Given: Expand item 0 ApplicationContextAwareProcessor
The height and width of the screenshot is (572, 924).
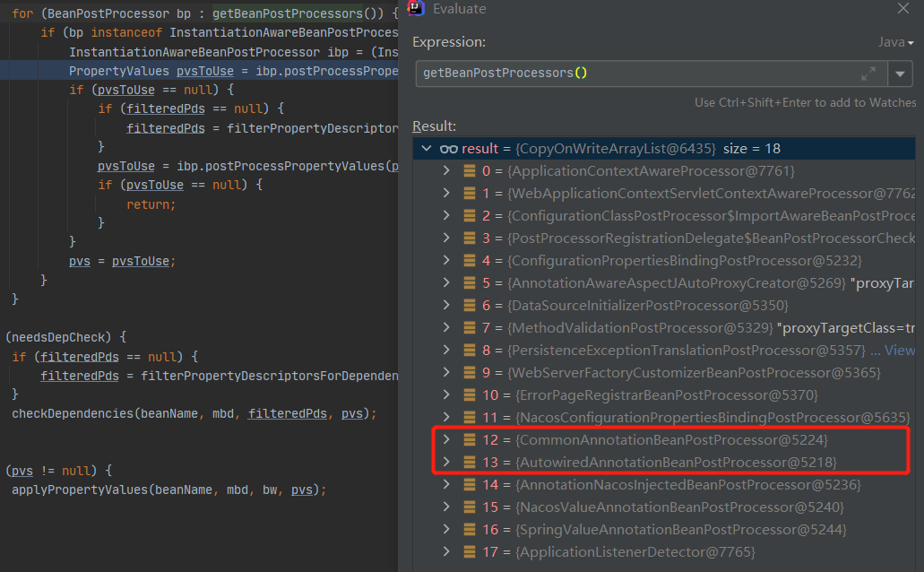Looking at the screenshot, I should click(x=446, y=170).
